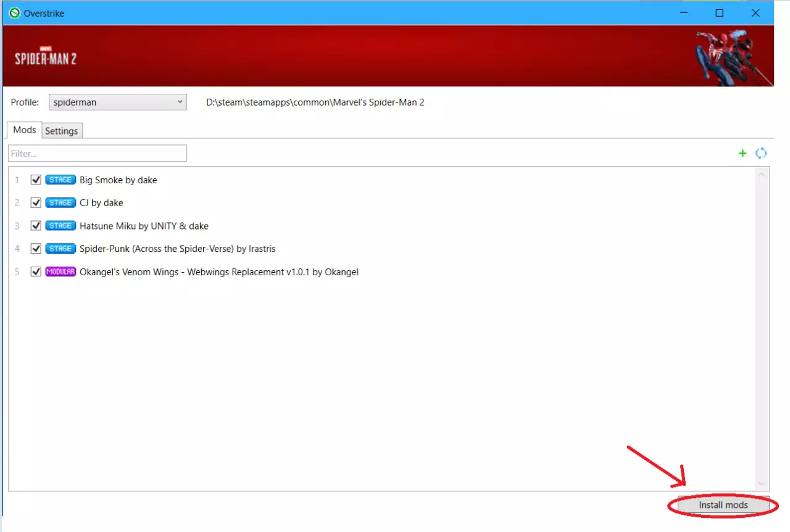
Task: Focus the Filter text field
Action: (x=98, y=153)
